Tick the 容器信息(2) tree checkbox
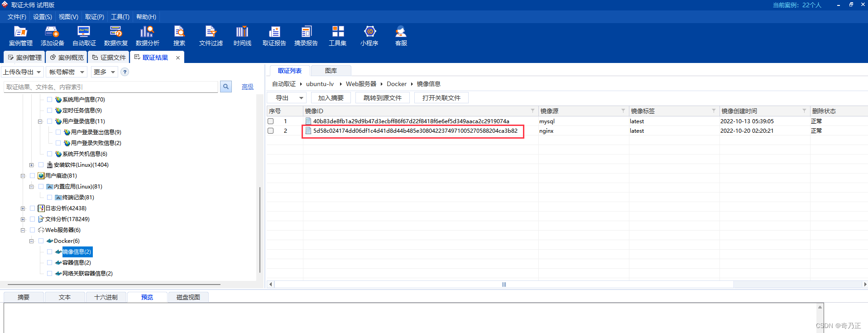Screen dimensions: 868x333 [x=49, y=263]
